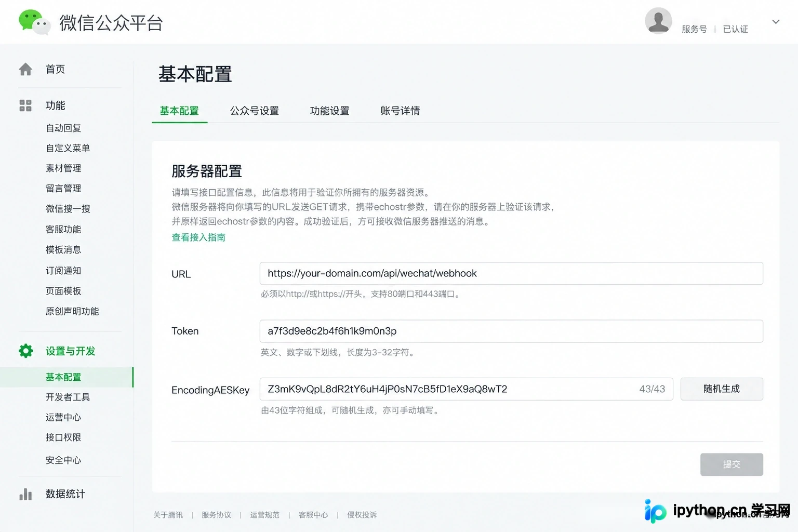The image size is (798, 532).
Task: Open 安全中心 in sidebar
Action: (x=63, y=460)
